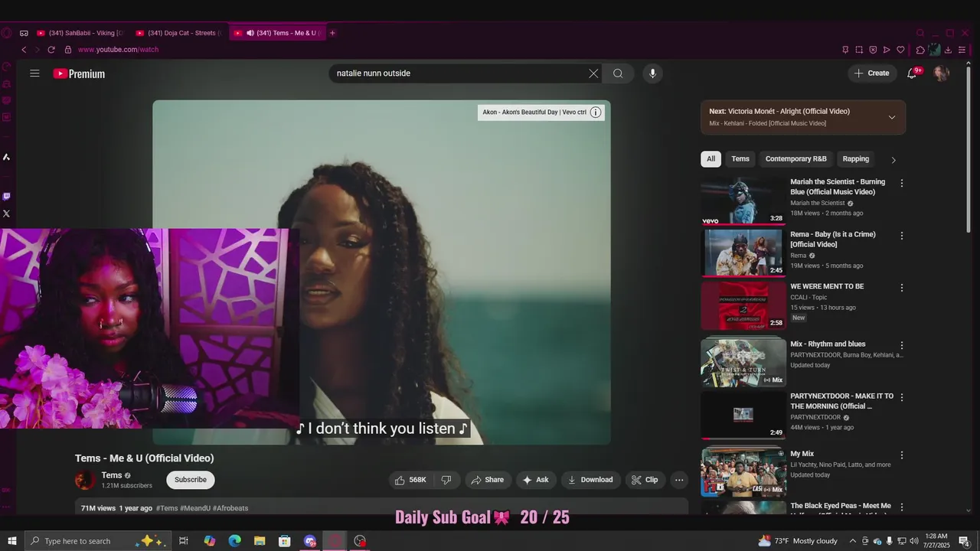Show hidden system tray icons

tap(853, 541)
